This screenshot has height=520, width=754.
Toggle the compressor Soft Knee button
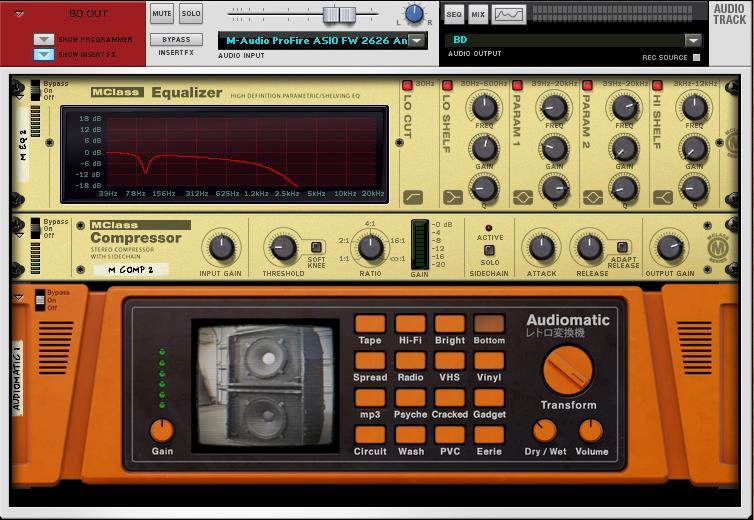[x=316, y=247]
